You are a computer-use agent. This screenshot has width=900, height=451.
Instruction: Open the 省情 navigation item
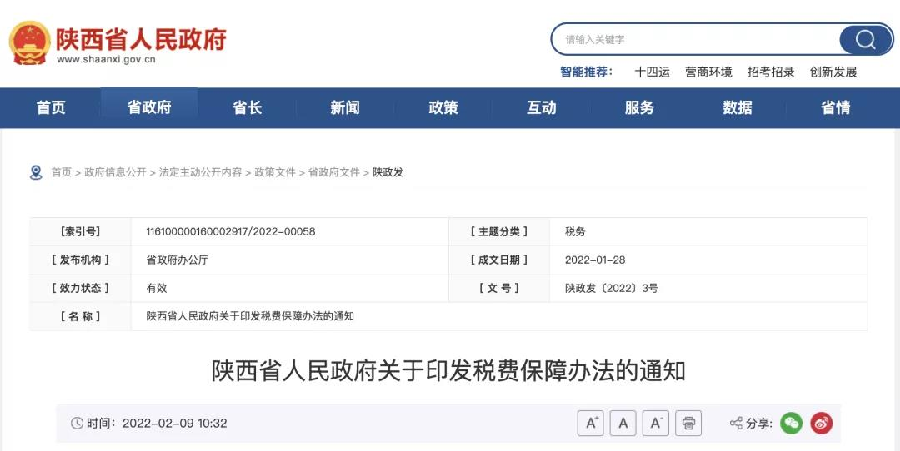pyautogui.click(x=835, y=108)
